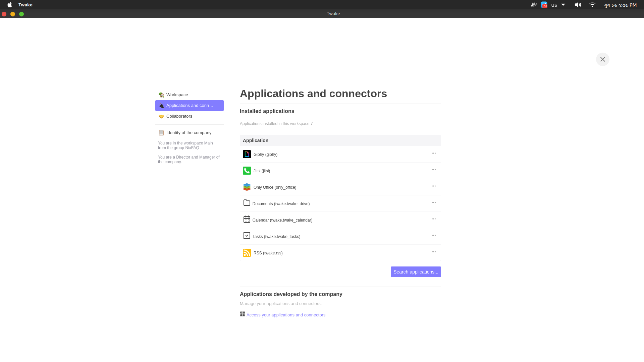Follow Access your applications and connectors link
This screenshot has width=644, height=362.
286,315
